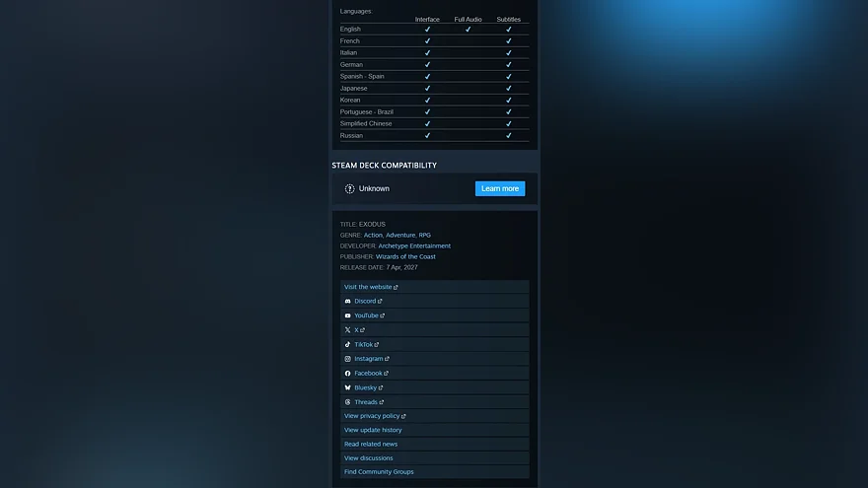Click the title text EXODUS

[x=372, y=224]
